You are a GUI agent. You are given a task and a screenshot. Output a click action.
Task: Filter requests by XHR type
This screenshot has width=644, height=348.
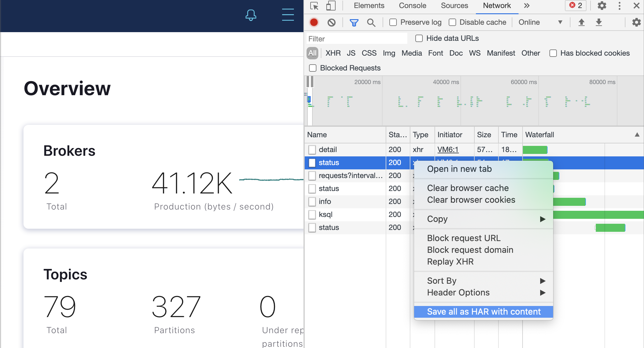(333, 53)
